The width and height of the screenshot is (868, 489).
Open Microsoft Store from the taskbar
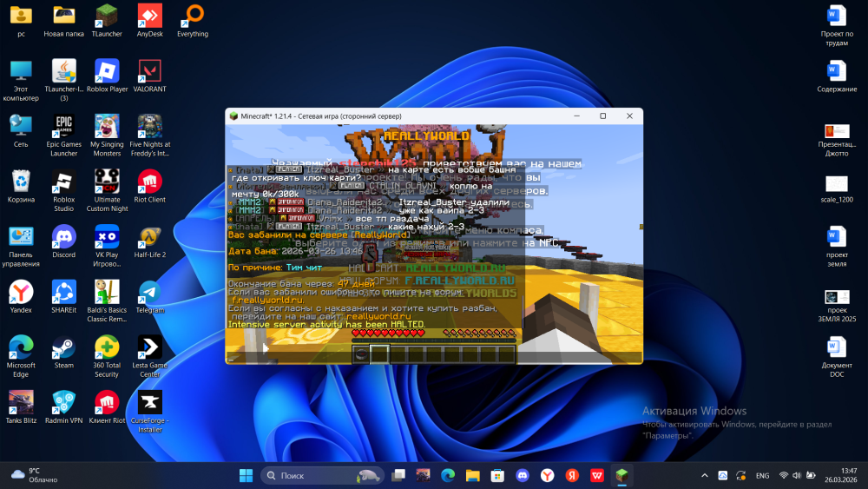point(497,475)
